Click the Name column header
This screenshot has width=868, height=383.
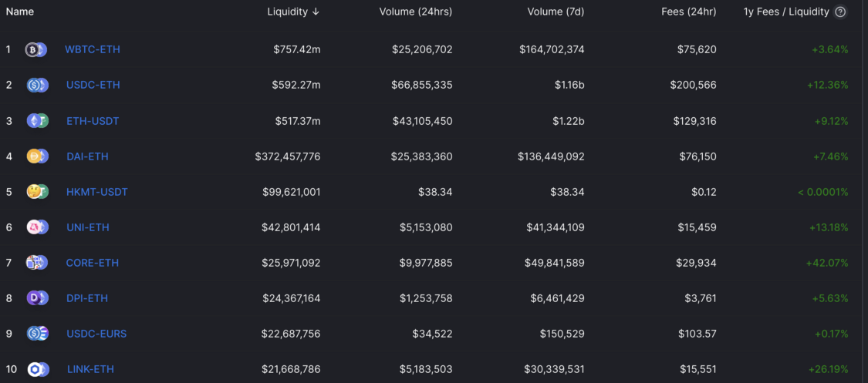[20, 12]
